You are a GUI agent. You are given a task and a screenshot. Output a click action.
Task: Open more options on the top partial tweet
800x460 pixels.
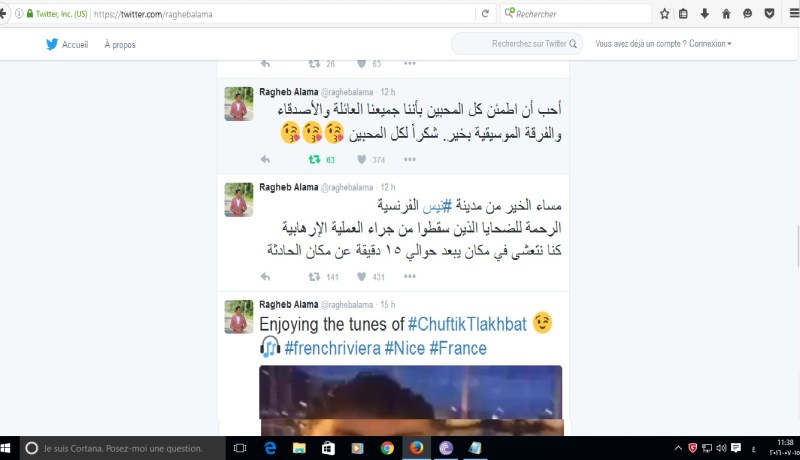pos(410,64)
